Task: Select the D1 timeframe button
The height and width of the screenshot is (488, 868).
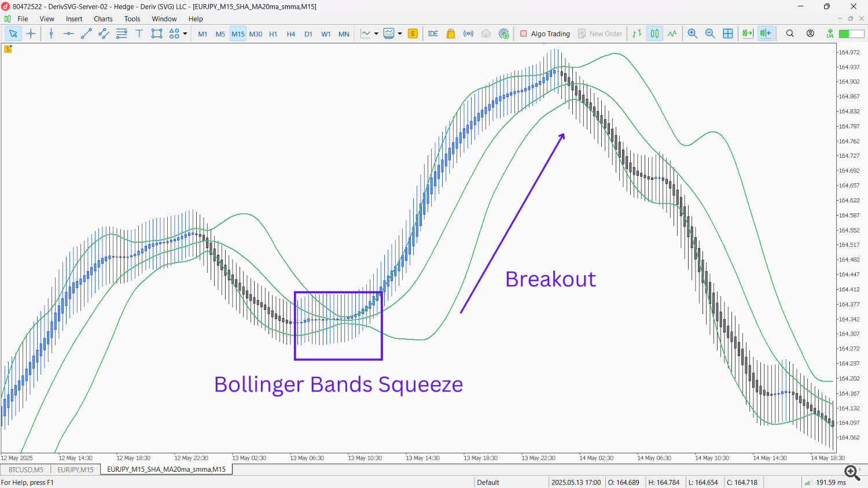Action: click(308, 34)
